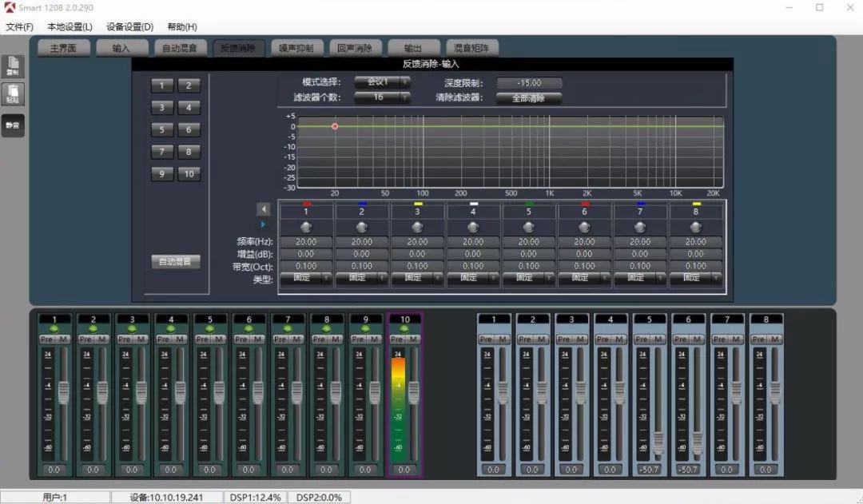Click the filter 4 enable knob
863x504 pixels.
coord(473,228)
